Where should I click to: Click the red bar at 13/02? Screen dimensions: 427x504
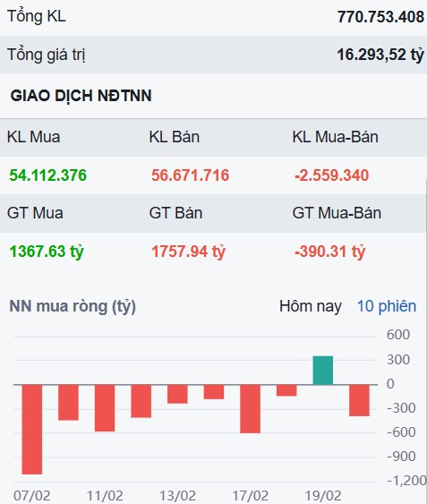(x=177, y=394)
